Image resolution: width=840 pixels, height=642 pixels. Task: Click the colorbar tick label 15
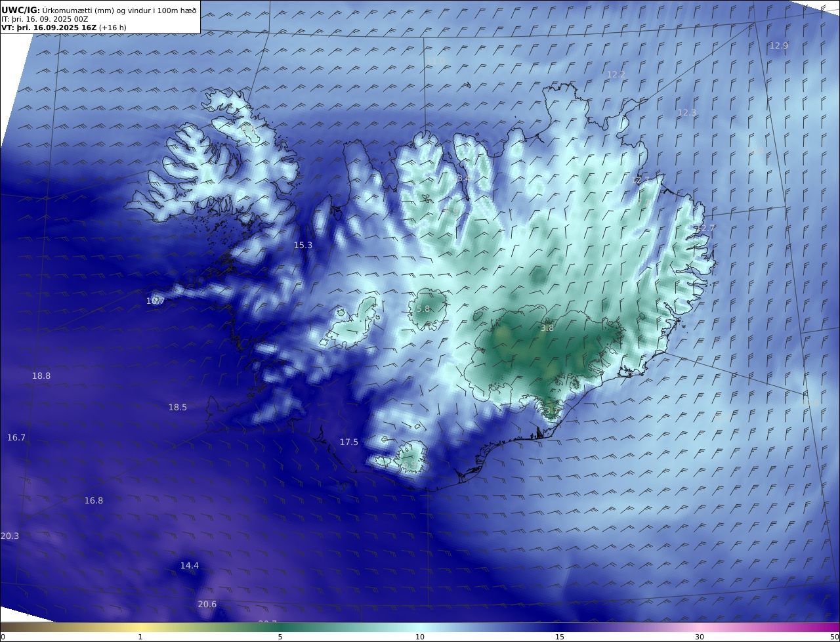point(560,637)
